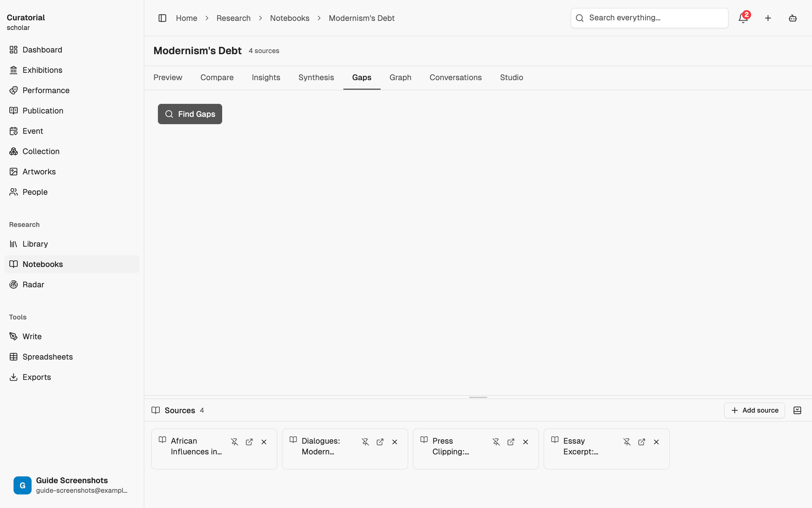The image size is (812, 508).
Task: Open Essay Excerpt source externally
Action: coord(642,442)
